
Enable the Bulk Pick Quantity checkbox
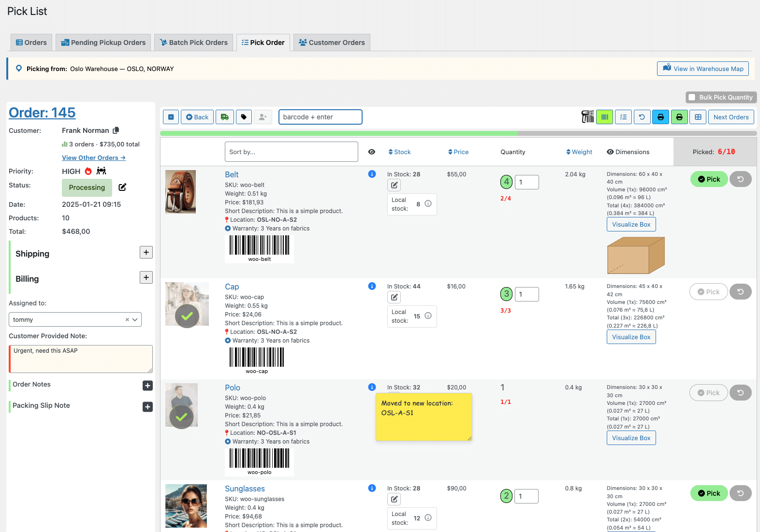pos(692,97)
